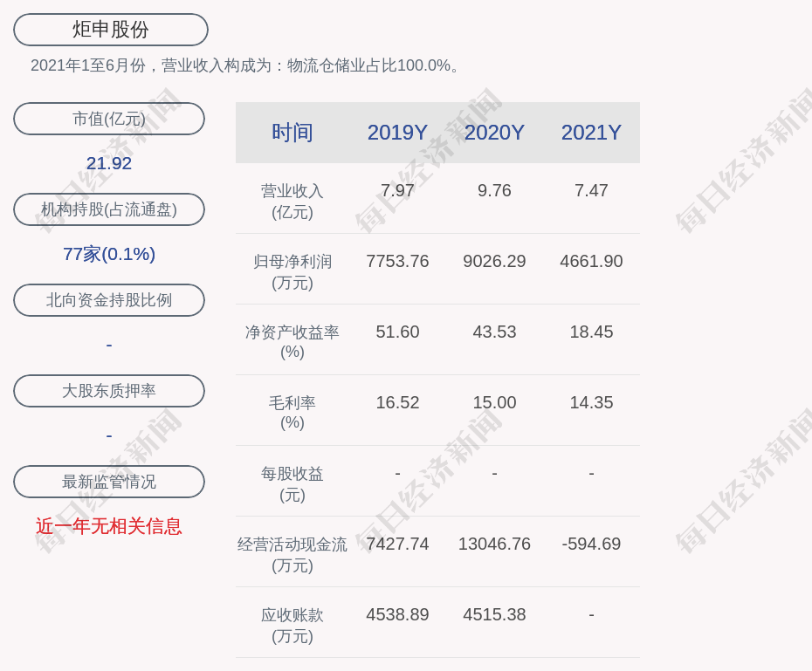Click net profit 4661.90
Screen dimensions: 812x671
tap(591, 261)
